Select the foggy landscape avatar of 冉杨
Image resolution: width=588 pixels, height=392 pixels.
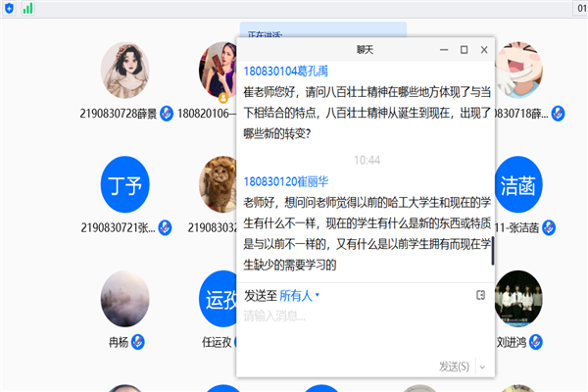click(x=125, y=299)
